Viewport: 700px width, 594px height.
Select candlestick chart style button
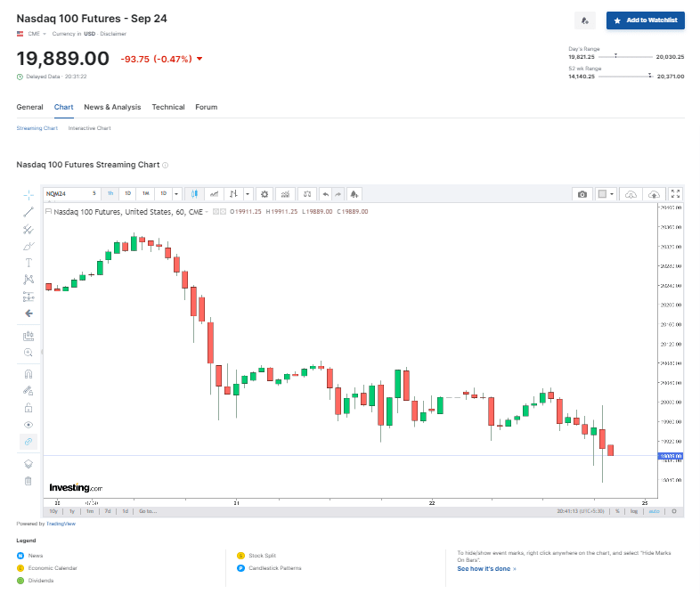pyautogui.click(x=194, y=194)
